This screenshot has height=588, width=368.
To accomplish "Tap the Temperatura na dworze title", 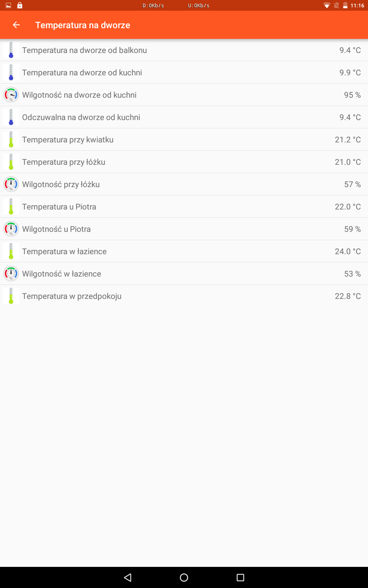I will (83, 25).
